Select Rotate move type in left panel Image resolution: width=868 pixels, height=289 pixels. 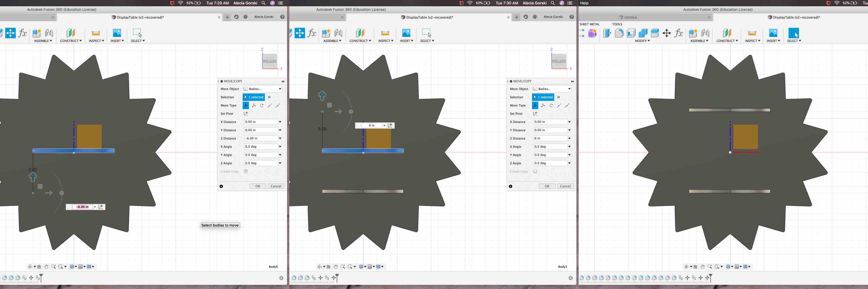click(262, 105)
